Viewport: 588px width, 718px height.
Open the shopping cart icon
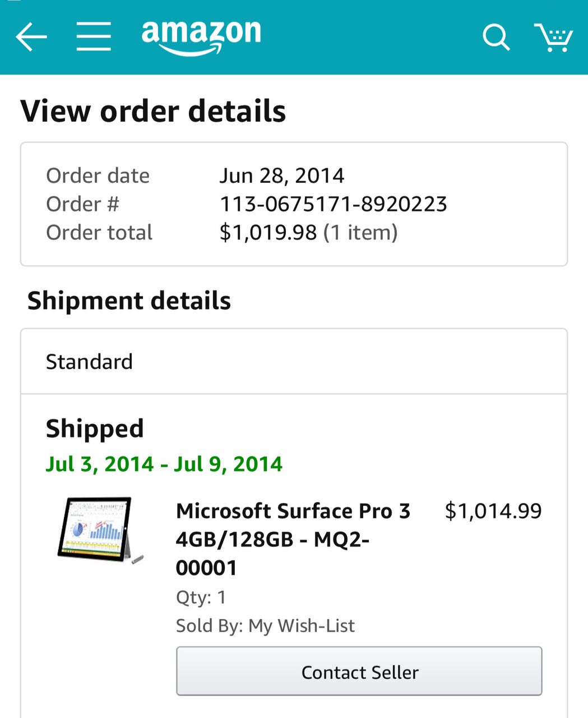pyautogui.click(x=553, y=38)
